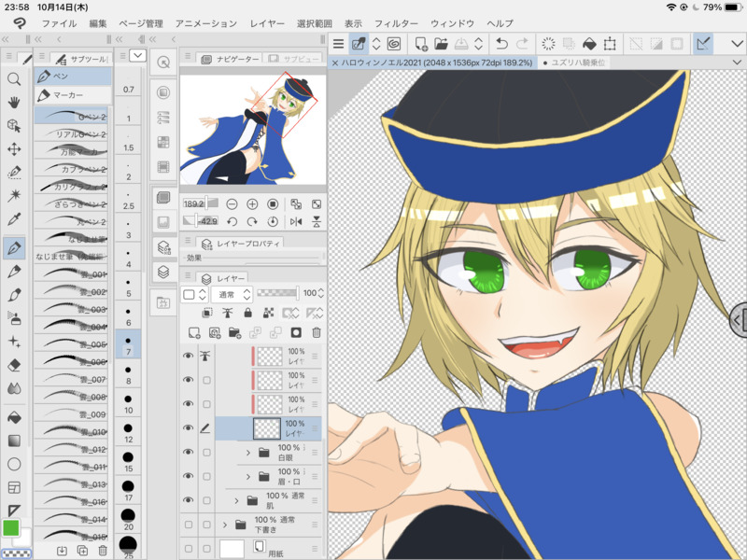Open the 編集 menu
Image resolution: width=747 pixels, height=560 pixels.
98,23
